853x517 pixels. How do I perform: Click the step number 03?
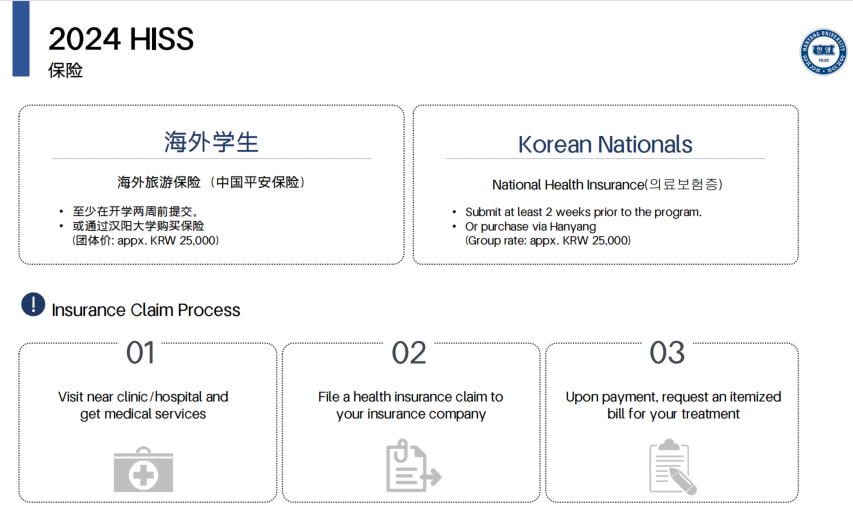point(667,353)
